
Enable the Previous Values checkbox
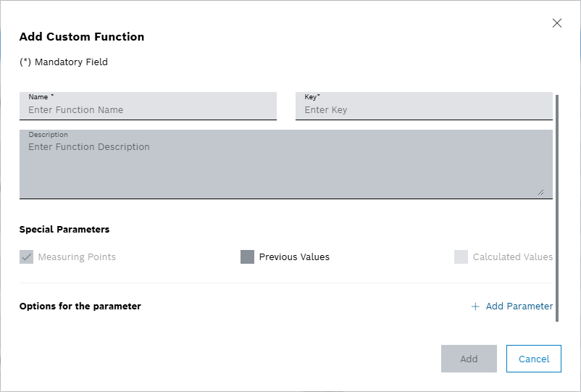[247, 257]
